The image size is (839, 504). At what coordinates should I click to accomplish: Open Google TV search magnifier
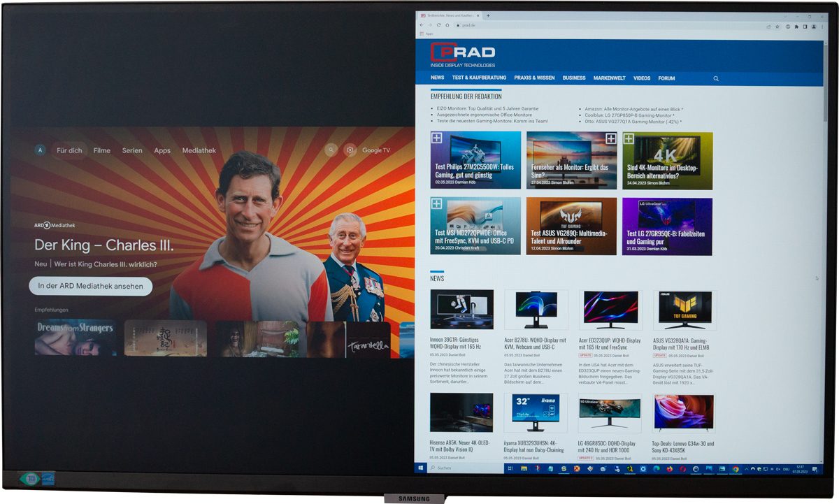[331, 150]
